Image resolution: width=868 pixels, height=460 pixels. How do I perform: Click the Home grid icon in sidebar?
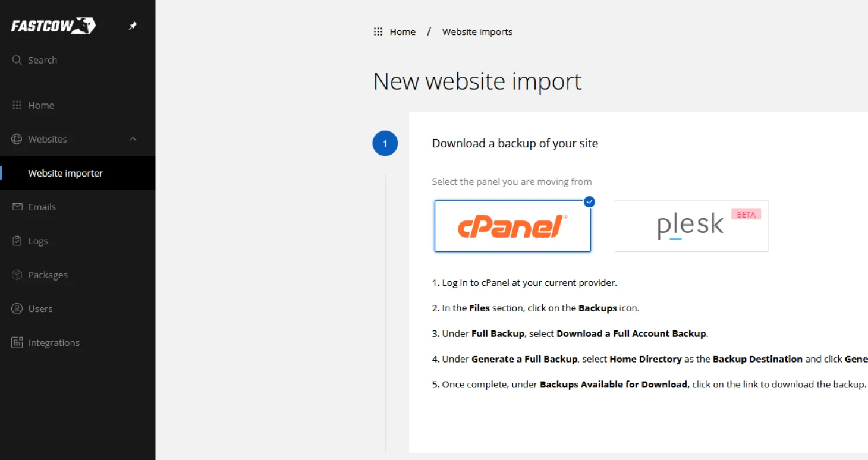(x=17, y=105)
